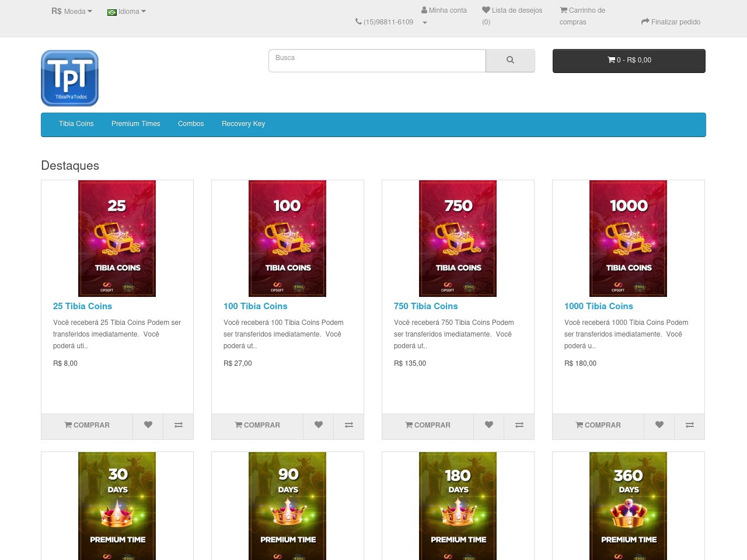Compare the 1000 Tibia Coins product
The height and width of the screenshot is (560, 747).
[x=690, y=425]
